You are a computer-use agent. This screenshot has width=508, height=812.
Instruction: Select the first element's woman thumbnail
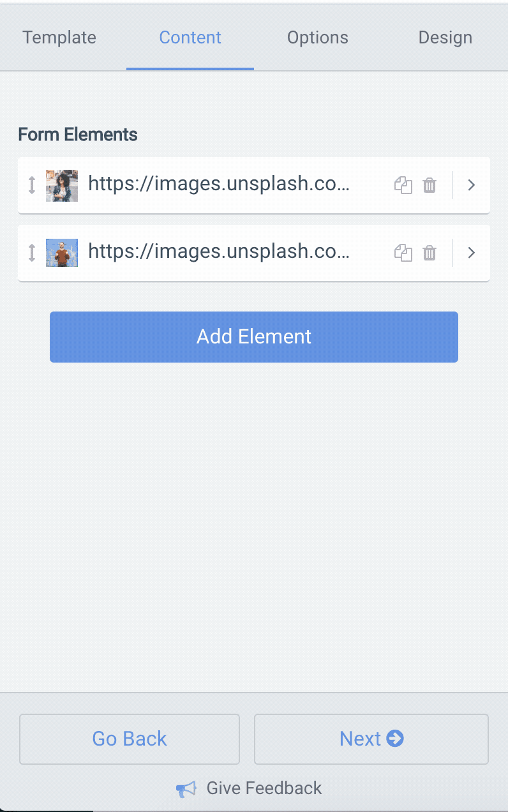pyautogui.click(x=62, y=185)
